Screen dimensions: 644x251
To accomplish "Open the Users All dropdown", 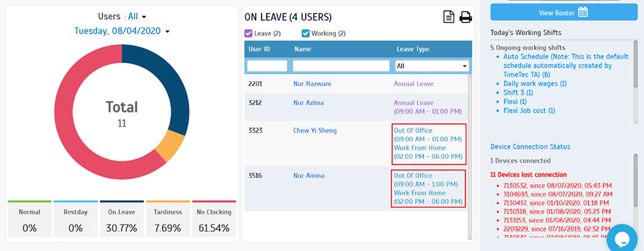I will click(x=137, y=17).
